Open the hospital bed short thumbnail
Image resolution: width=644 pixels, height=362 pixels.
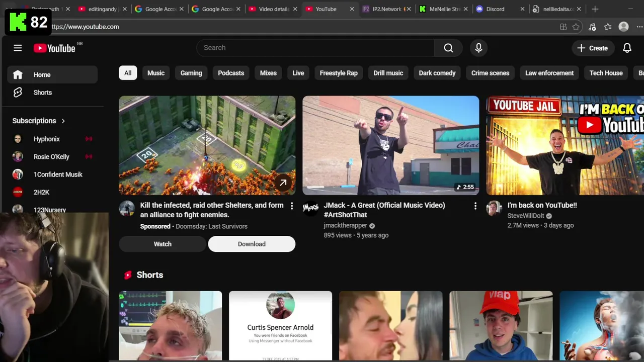(x=170, y=326)
